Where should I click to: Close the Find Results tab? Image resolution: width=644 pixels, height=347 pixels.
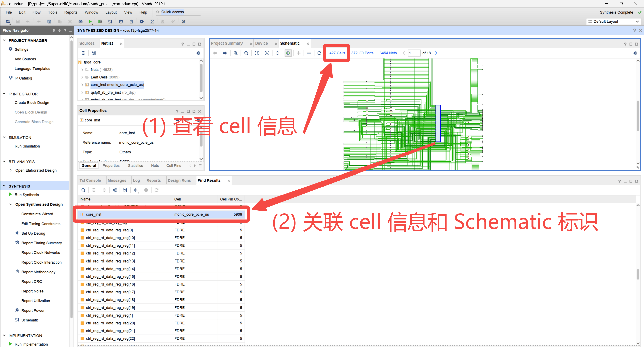click(x=229, y=181)
